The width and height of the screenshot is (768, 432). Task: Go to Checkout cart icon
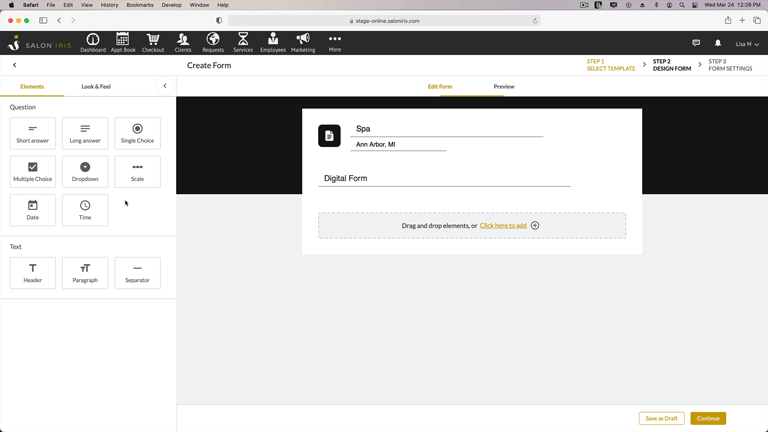click(153, 42)
